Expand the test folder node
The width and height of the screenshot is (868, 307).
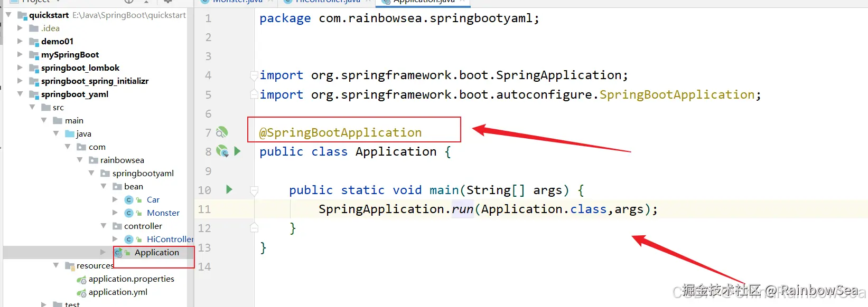tap(44, 304)
